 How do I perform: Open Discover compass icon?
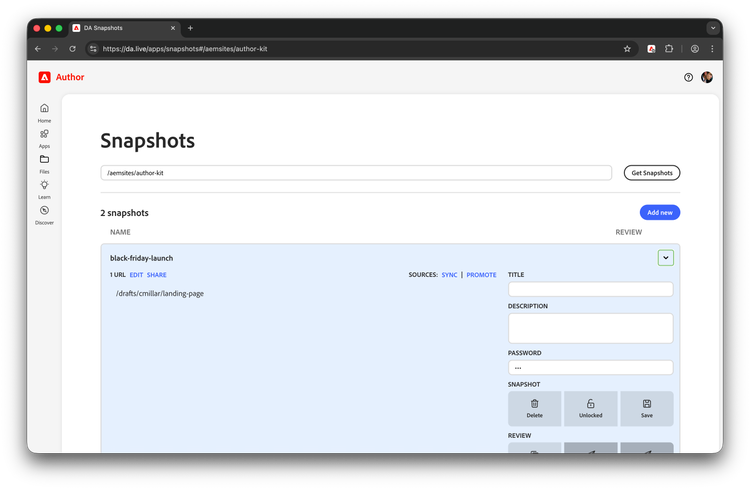click(44, 211)
